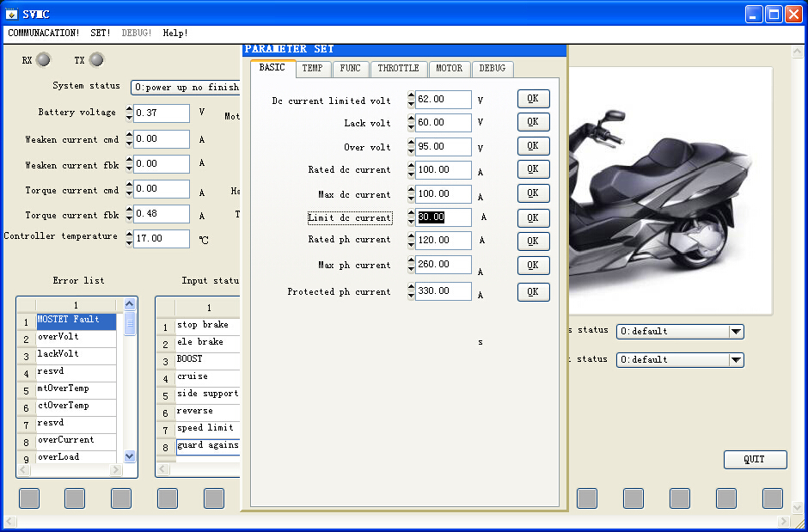Viewport: 808px width, 532px height.
Task: Select side support in Input status list
Action: pyautogui.click(x=208, y=395)
